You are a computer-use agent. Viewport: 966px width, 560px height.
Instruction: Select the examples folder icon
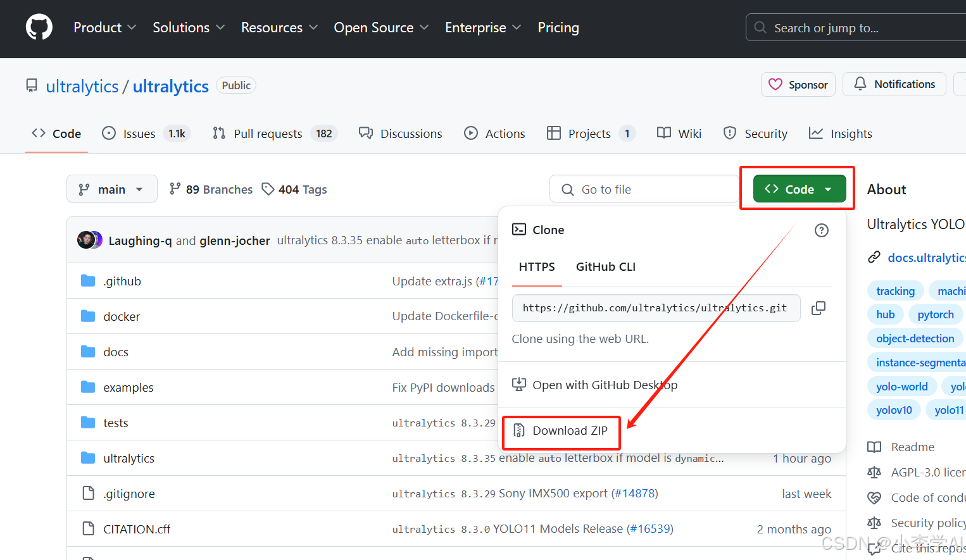point(88,387)
